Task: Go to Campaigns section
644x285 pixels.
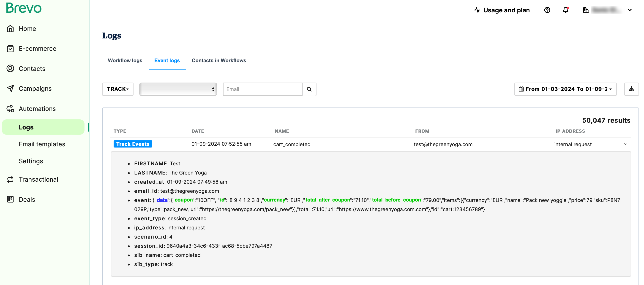Action: click(35, 89)
